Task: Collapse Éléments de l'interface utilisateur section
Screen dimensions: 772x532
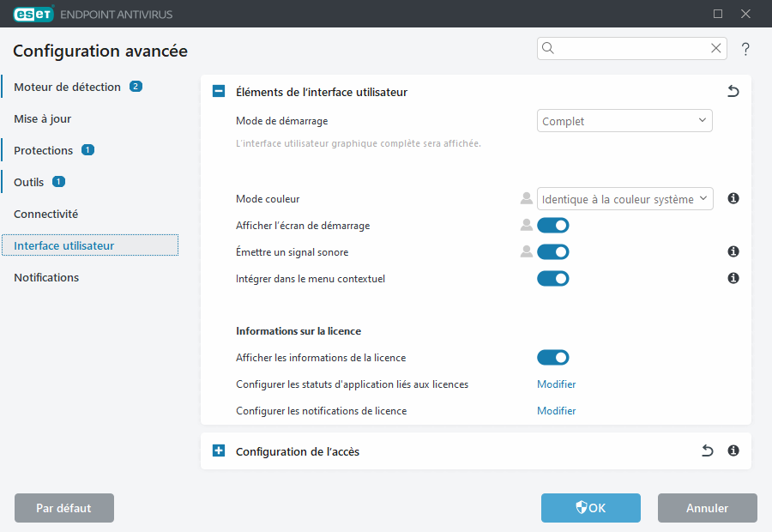Action: (219, 91)
